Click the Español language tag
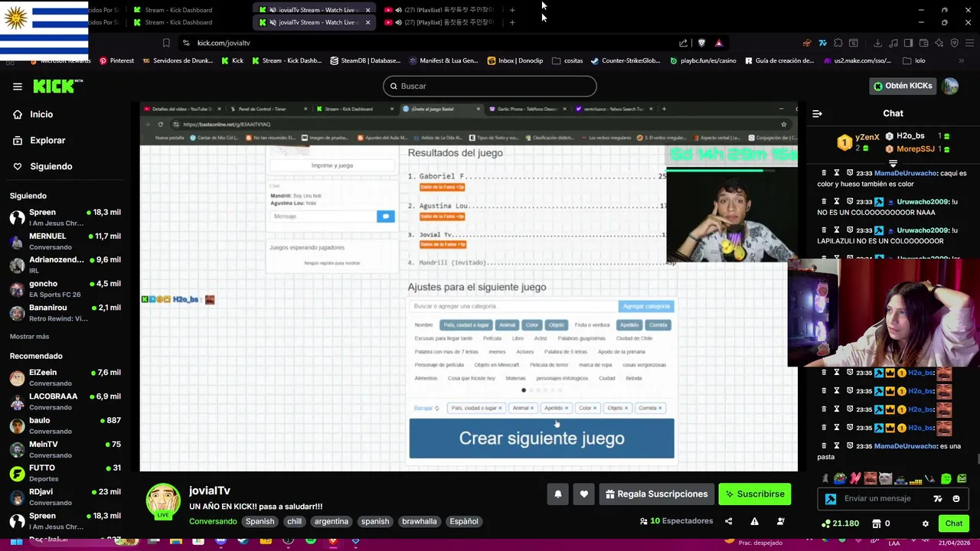The image size is (980, 551). click(x=464, y=521)
